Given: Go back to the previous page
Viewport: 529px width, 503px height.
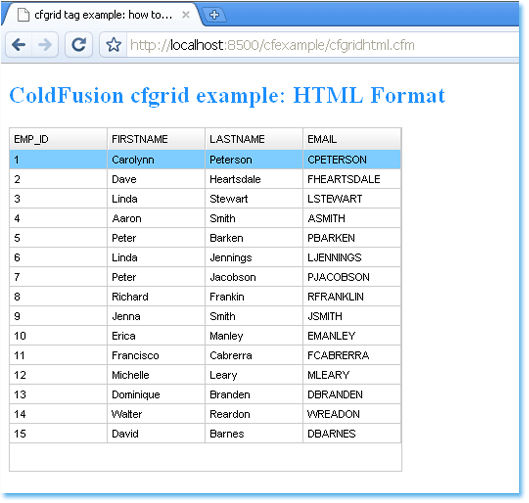Looking at the screenshot, I should 19,45.
